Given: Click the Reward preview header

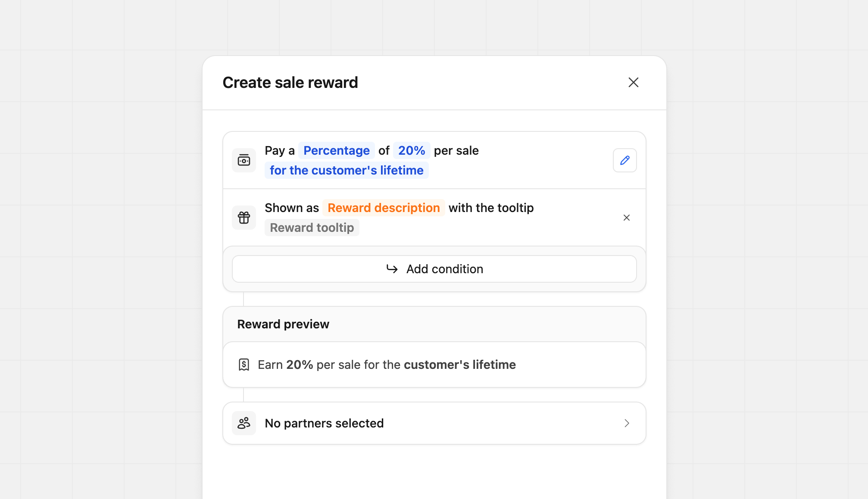Looking at the screenshot, I should [283, 324].
